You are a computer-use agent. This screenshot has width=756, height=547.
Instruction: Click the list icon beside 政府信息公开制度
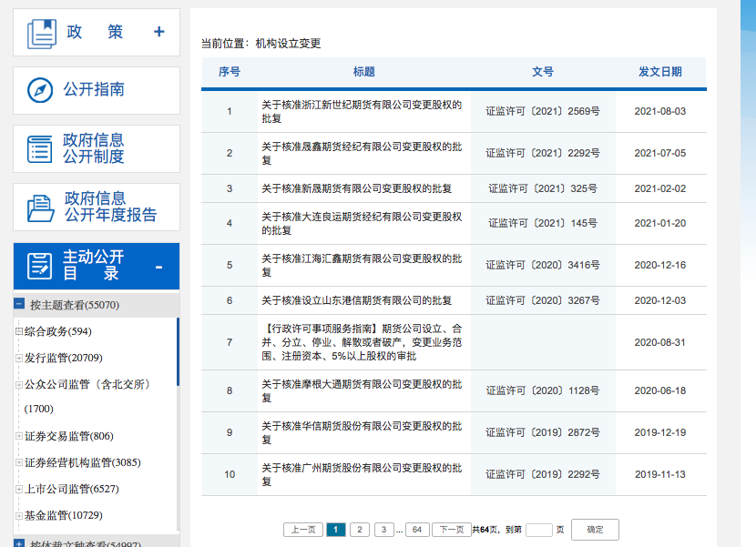coord(41,148)
